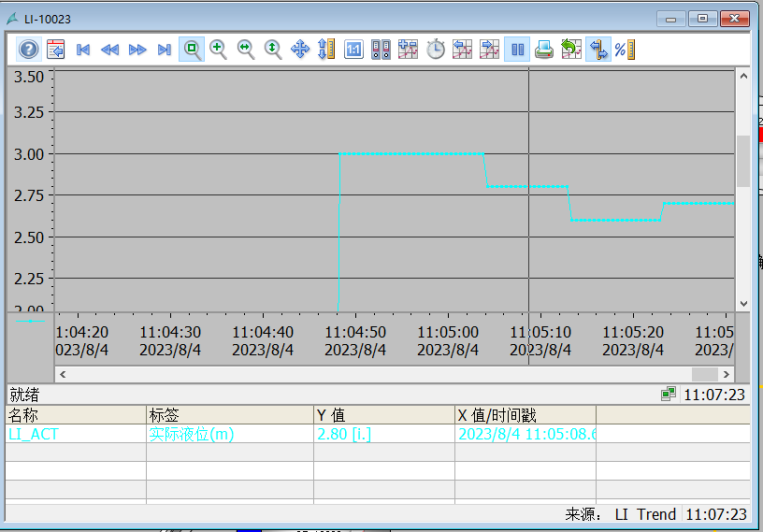Jump to the first trend record
763x532 pixels.
tap(83, 50)
